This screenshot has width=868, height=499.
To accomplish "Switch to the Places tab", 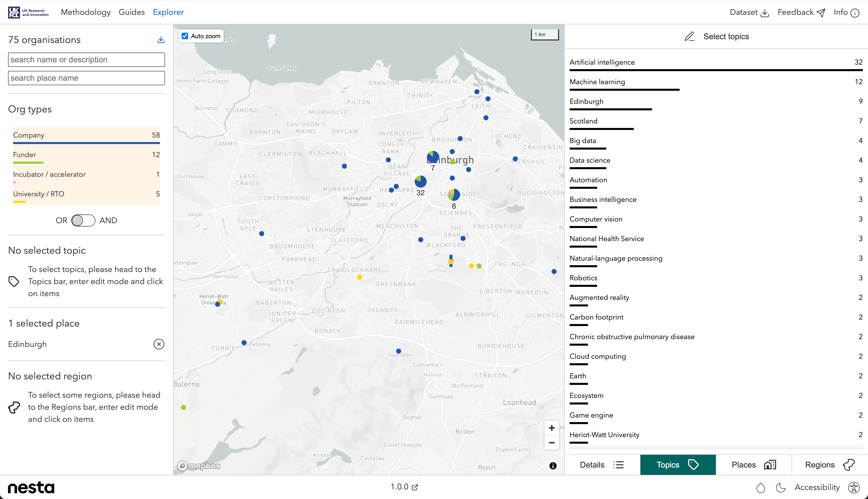I will point(753,465).
